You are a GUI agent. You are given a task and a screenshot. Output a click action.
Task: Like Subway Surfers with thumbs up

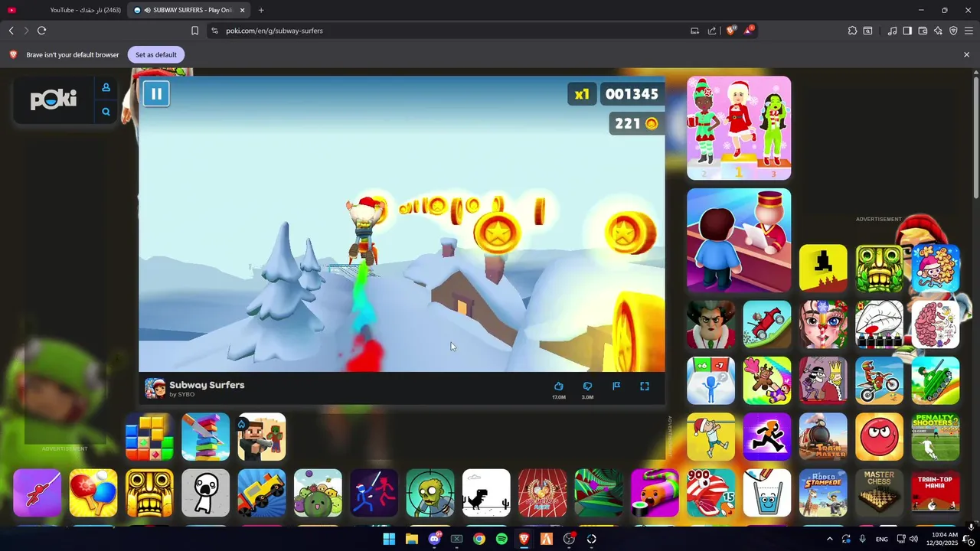pos(559,386)
